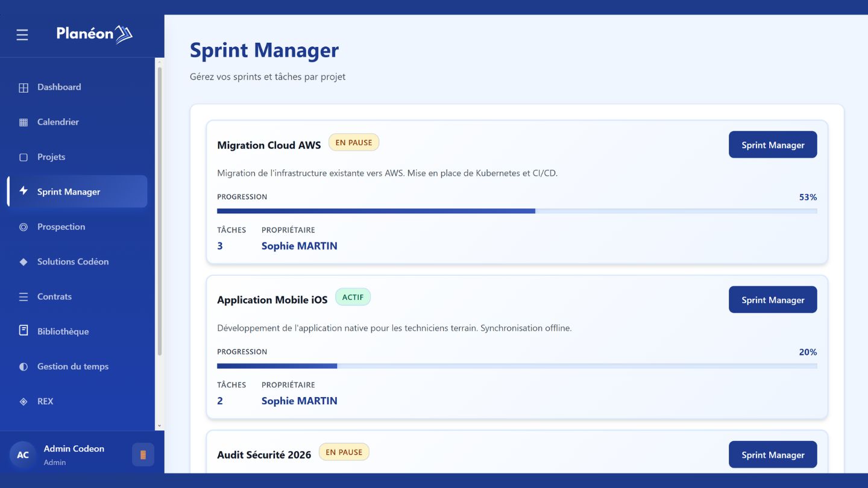The height and width of the screenshot is (488, 868).
Task: Click the Migration de l'infrastructure description text
Action: pos(388,173)
